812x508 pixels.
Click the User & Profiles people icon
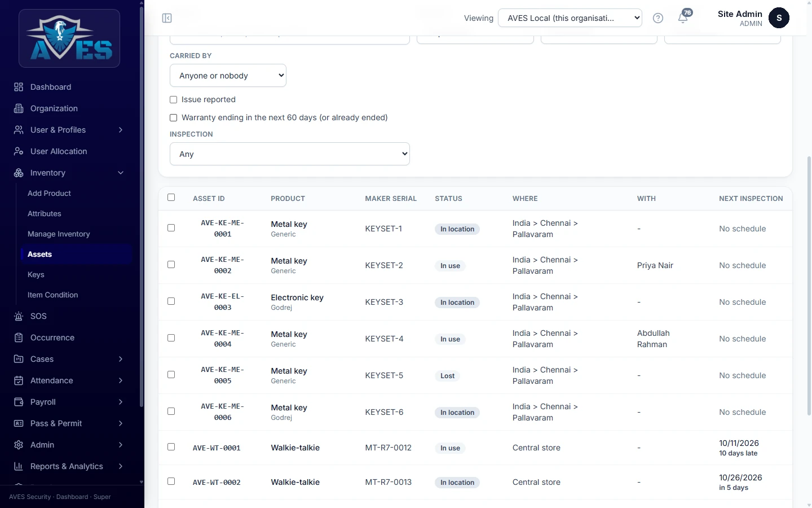click(x=19, y=130)
